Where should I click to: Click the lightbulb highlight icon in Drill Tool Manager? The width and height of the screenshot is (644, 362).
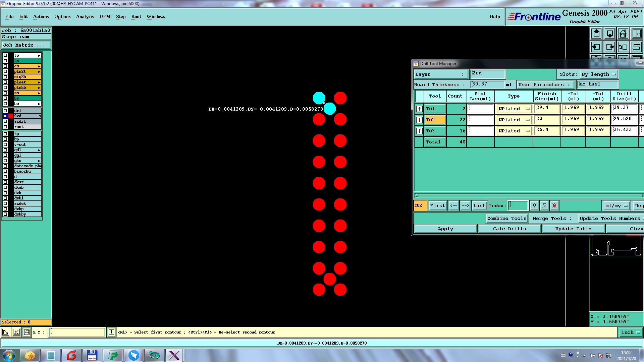534,206
